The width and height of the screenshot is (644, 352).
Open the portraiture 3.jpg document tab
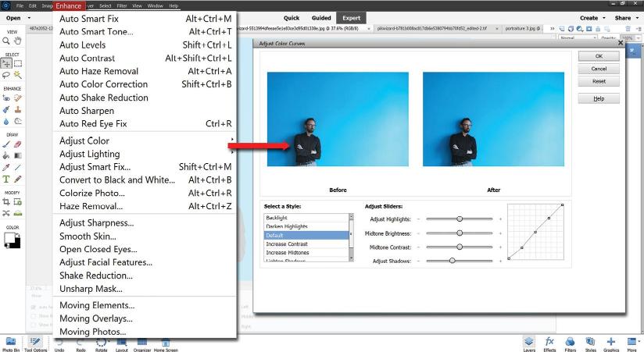coord(523,29)
